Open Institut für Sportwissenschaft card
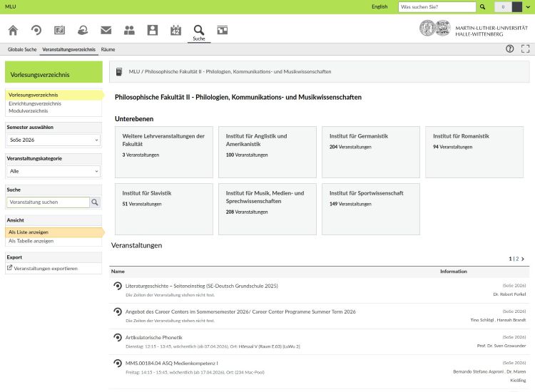The image size is (535, 392). (371, 209)
